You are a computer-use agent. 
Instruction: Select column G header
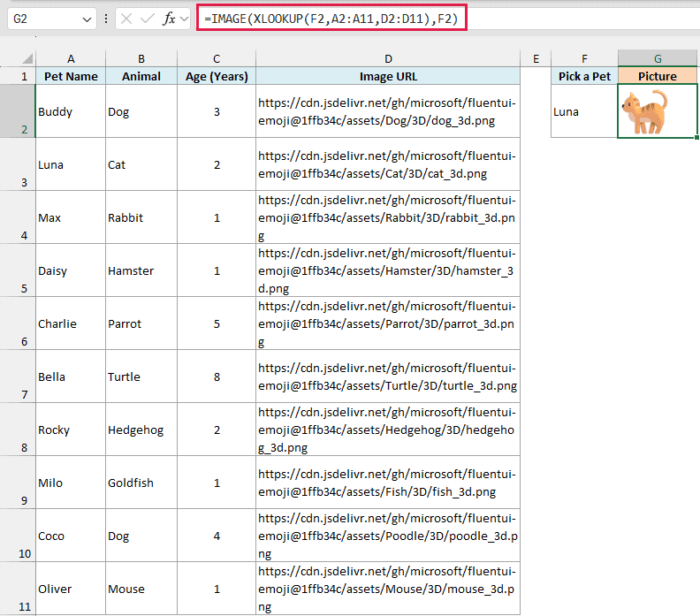click(x=658, y=58)
